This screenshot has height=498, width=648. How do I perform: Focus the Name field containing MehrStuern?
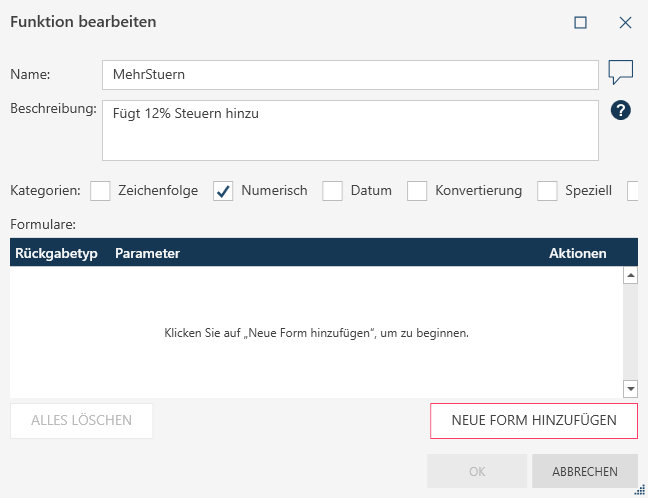349,74
